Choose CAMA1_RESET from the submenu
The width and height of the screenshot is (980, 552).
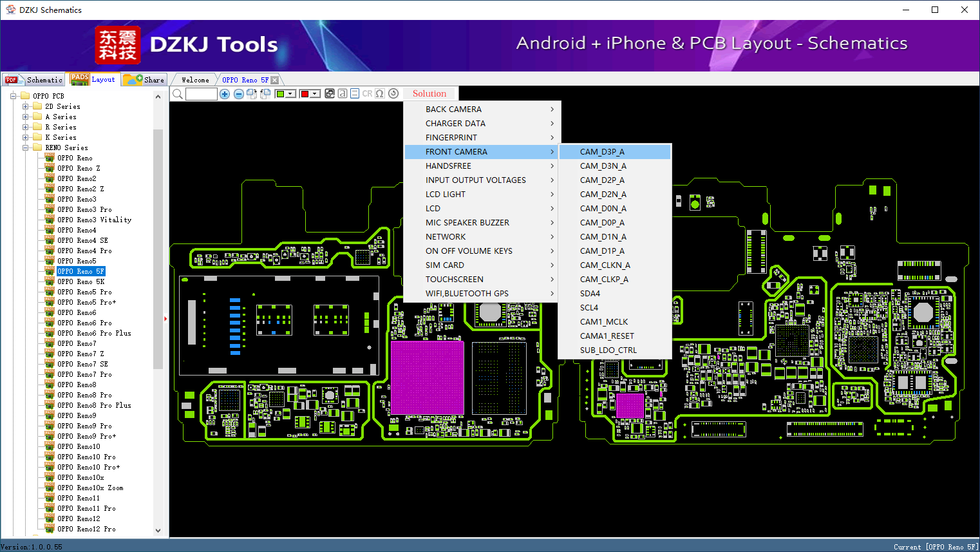[616, 336]
